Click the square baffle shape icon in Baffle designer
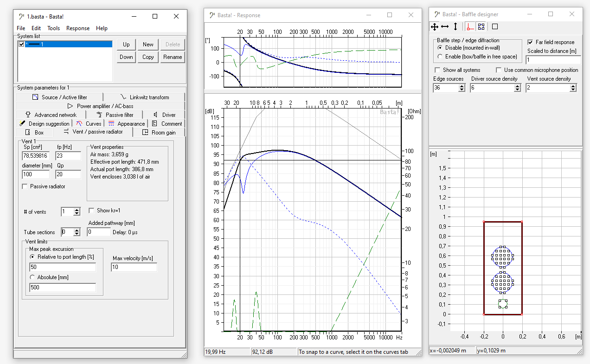Screen dimensions: 590x364 point(495,26)
